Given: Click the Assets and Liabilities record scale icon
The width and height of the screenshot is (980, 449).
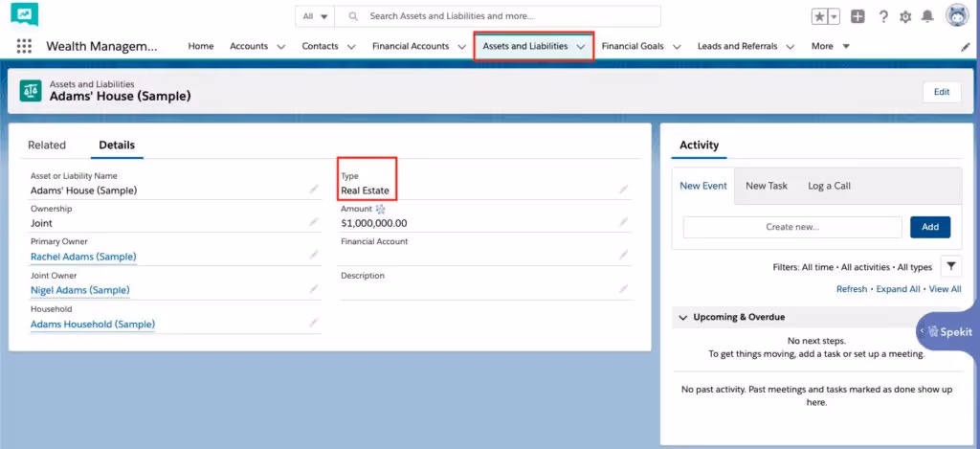Looking at the screenshot, I should [31, 91].
